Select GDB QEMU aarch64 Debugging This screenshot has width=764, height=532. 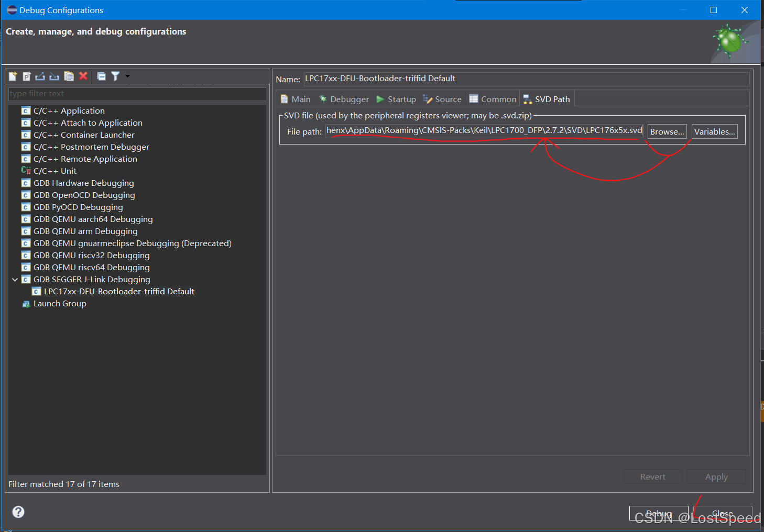click(x=93, y=219)
